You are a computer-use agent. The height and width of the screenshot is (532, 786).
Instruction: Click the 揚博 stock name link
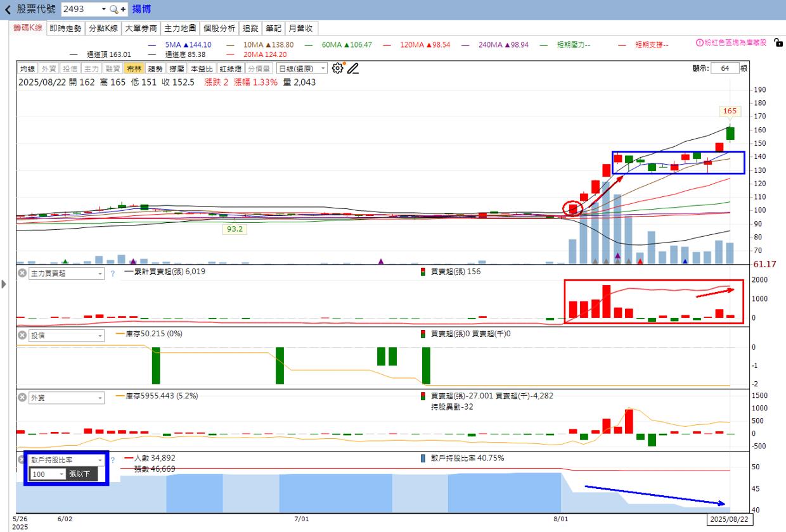[141, 9]
